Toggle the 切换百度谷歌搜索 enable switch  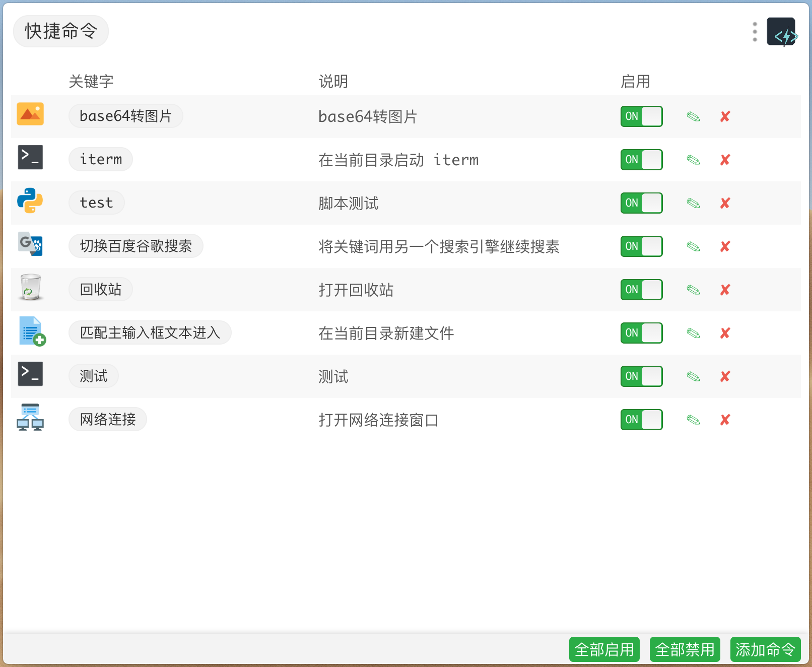(642, 246)
